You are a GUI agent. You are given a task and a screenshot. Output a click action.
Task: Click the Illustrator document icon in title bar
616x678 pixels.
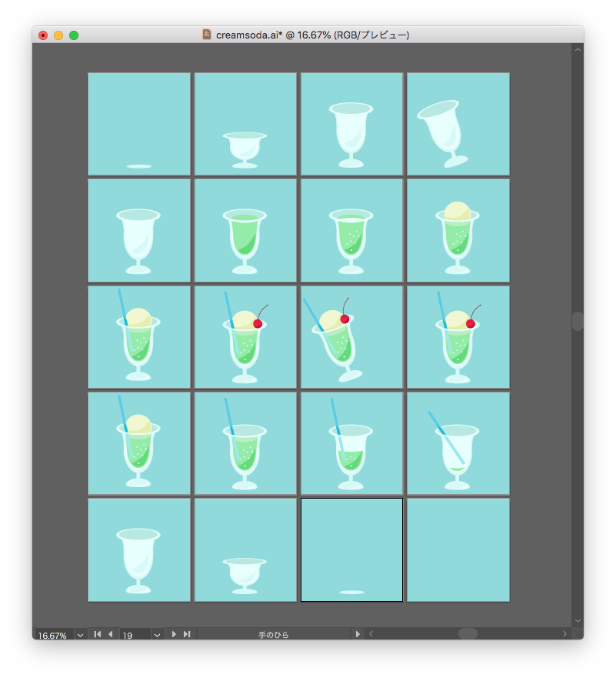point(207,35)
